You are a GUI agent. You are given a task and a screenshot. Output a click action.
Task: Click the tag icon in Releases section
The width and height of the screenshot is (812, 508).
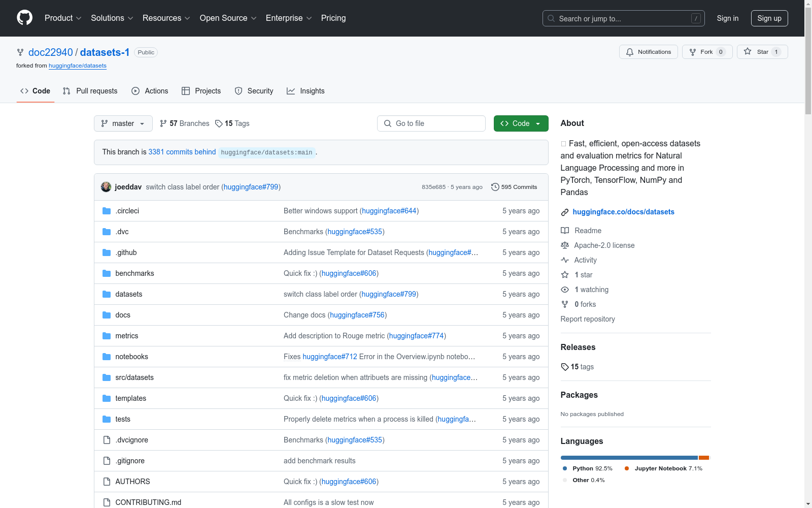565,367
